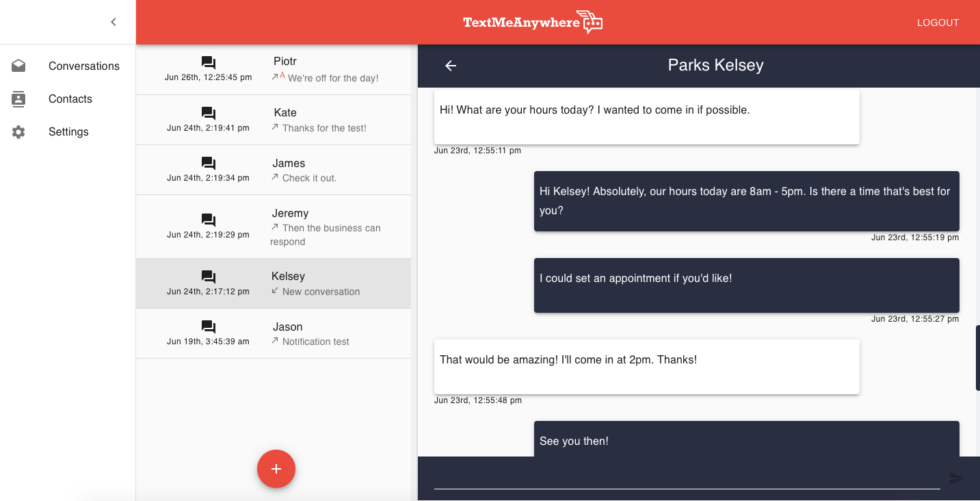Click the Jun 24th, 2:17:12 pm timestamp

[x=208, y=292]
